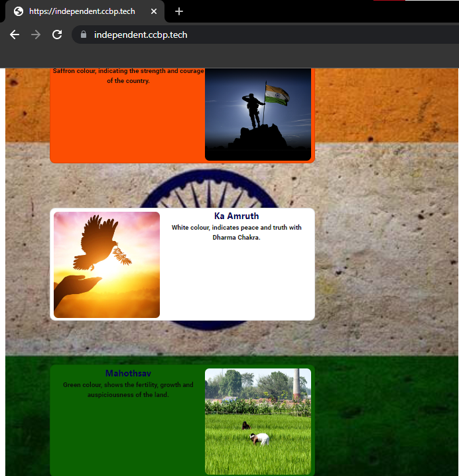Select the https://independent.ccbp.tech tab
459x476 pixels.
(x=84, y=11)
